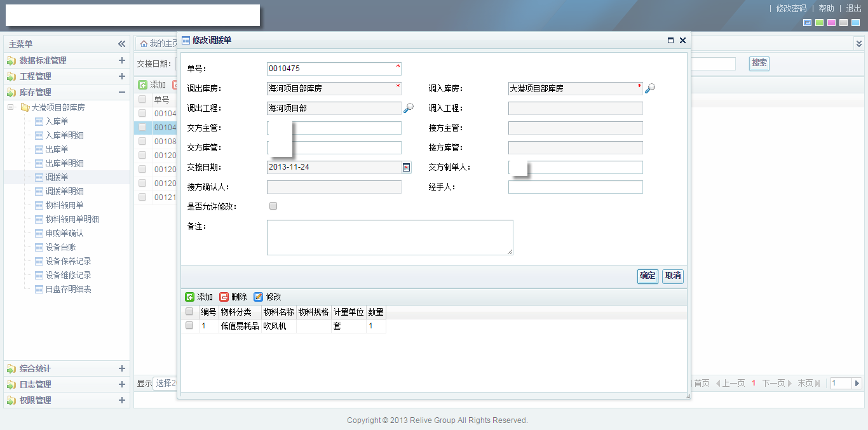Expand the 综合统计 menu section
Image resolution: width=868 pixels, height=430 pixels.
click(x=121, y=368)
